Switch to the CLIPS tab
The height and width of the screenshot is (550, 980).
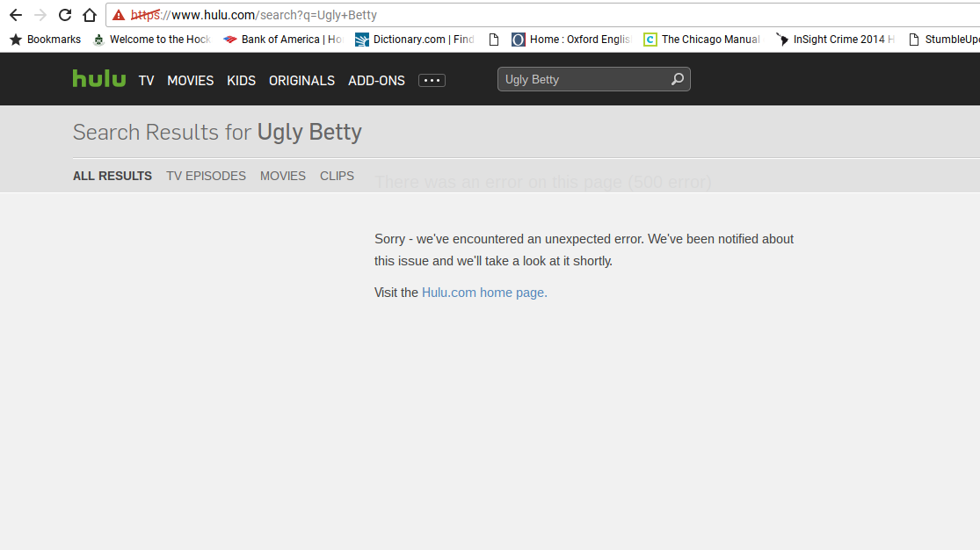[x=337, y=177]
